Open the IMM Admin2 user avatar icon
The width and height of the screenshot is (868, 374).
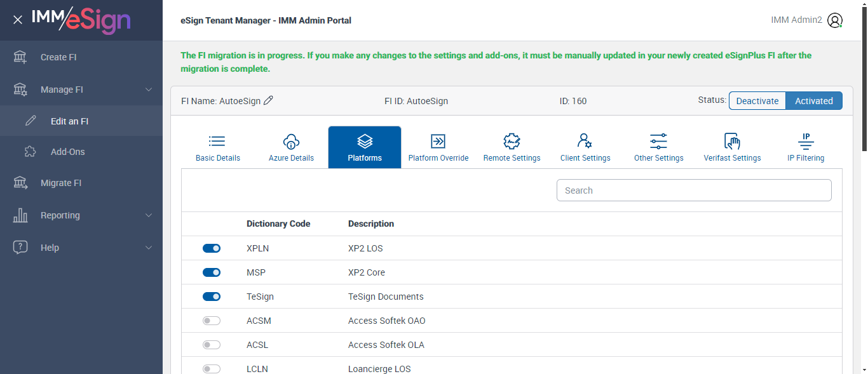[x=835, y=20]
